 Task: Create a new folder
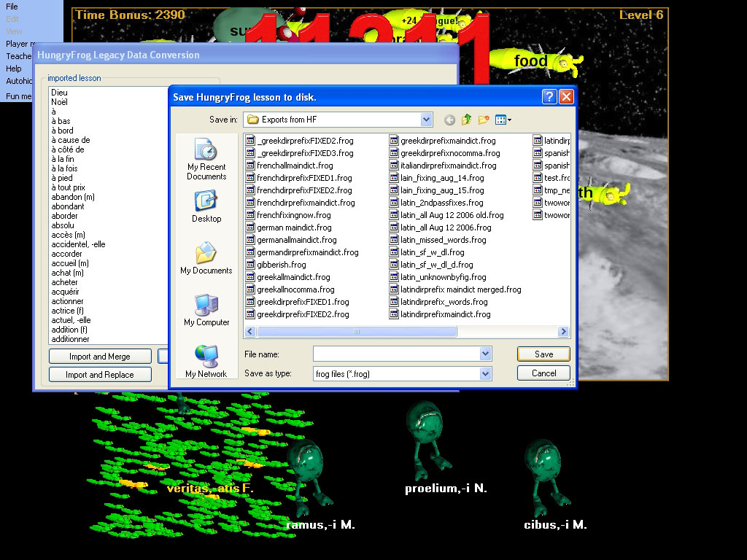tap(483, 120)
